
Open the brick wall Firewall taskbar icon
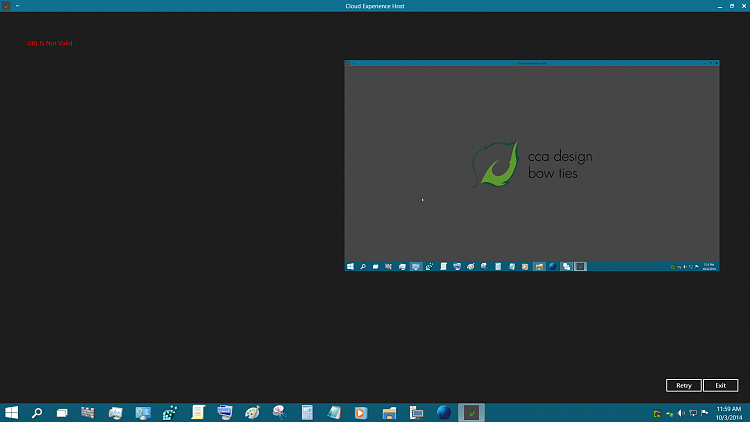[x=88, y=412]
